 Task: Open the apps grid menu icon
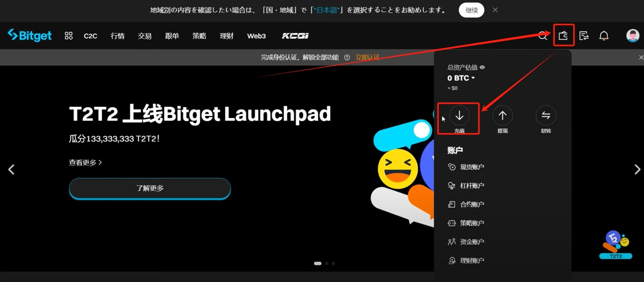(68, 36)
